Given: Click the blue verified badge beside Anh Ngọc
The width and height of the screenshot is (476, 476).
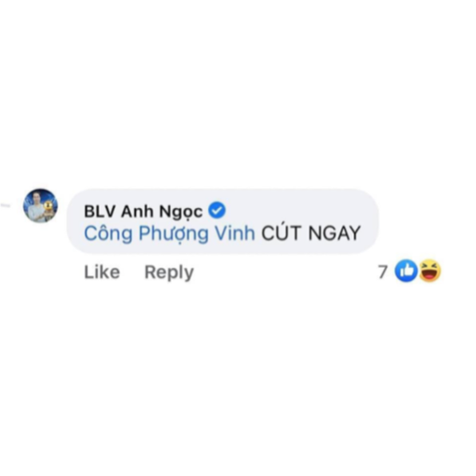Looking at the screenshot, I should [217, 210].
